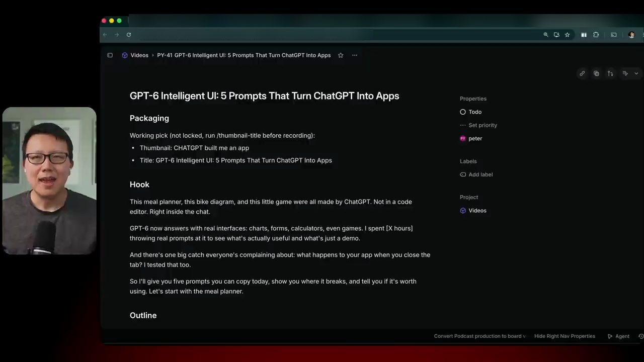The width and height of the screenshot is (644, 362).
Task: Click the presenter webcam thumbnail
Action: [x=49, y=180]
